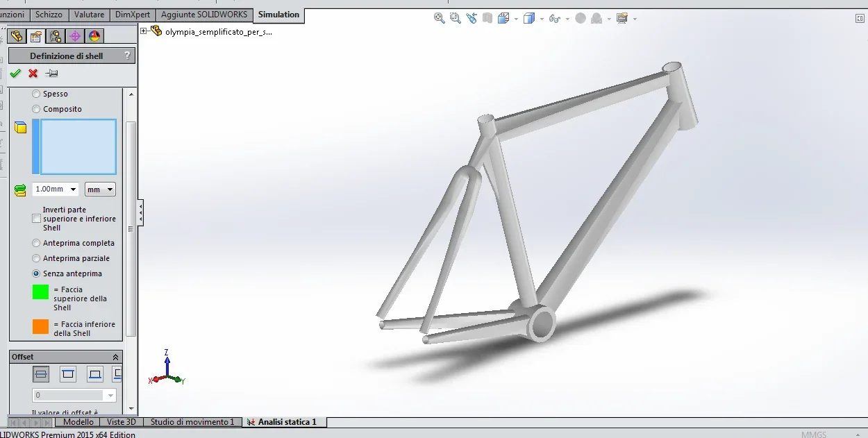This screenshot has height=438, width=868.
Task: Select the Spesso radio button
Action: [x=36, y=94]
